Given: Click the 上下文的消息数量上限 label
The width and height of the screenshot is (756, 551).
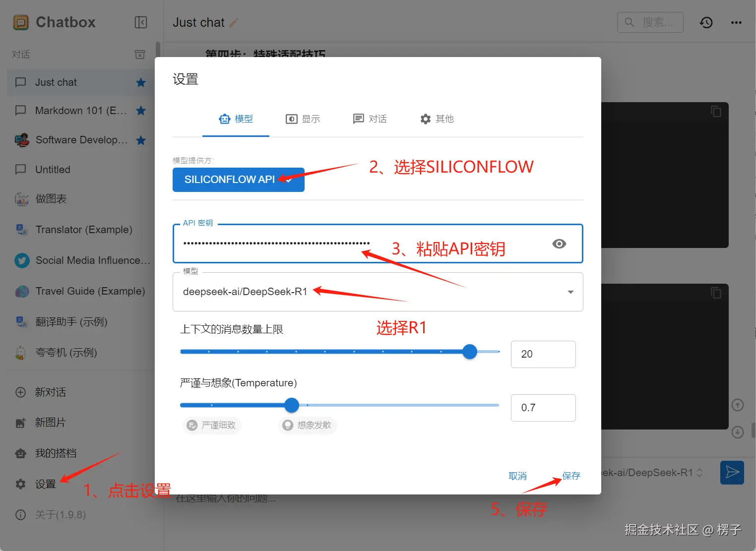Looking at the screenshot, I should (x=232, y=329).
